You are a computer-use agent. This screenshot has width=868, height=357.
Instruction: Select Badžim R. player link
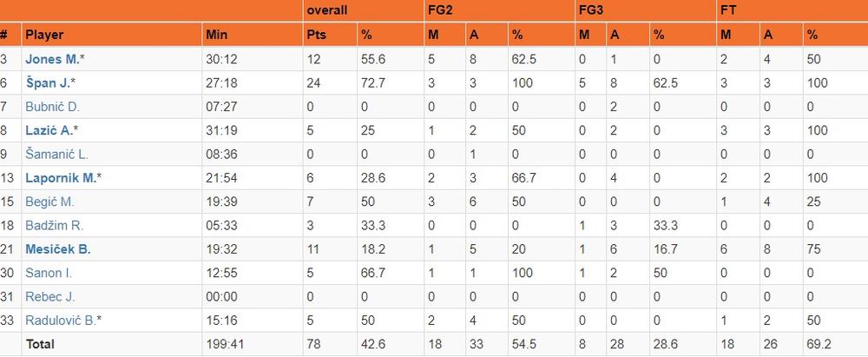[x=53, y=225]
